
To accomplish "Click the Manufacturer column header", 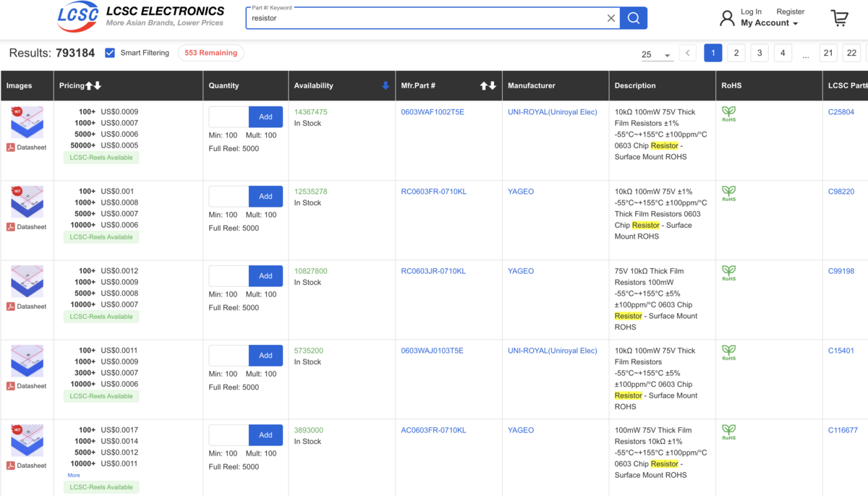I will pyautogui.click(x=531, y=85).
